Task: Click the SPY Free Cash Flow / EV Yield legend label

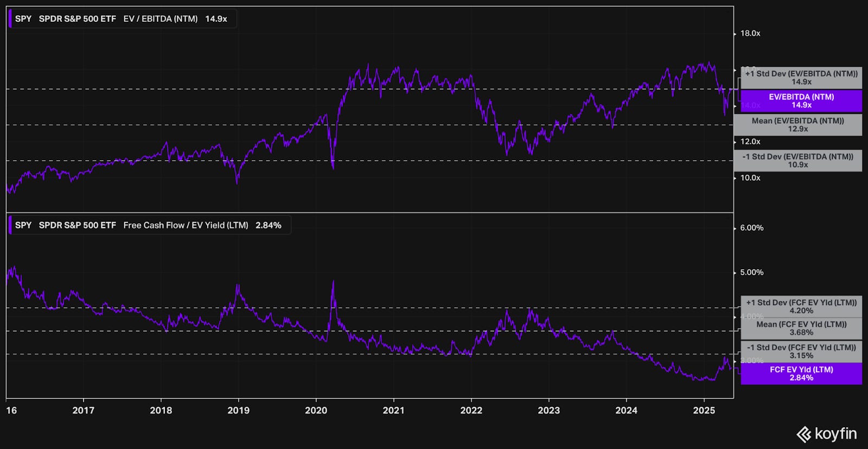Action: coord(149,225)
